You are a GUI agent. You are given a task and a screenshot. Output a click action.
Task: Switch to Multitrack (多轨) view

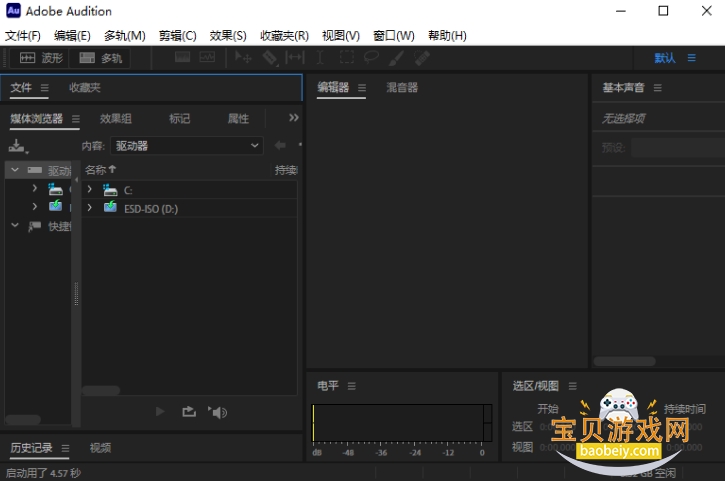point(100,58)
